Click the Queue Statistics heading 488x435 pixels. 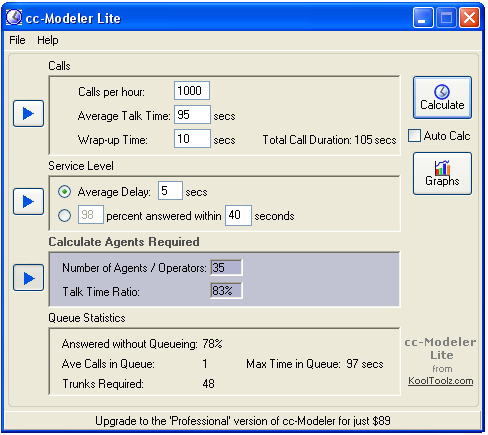(87, 318)
